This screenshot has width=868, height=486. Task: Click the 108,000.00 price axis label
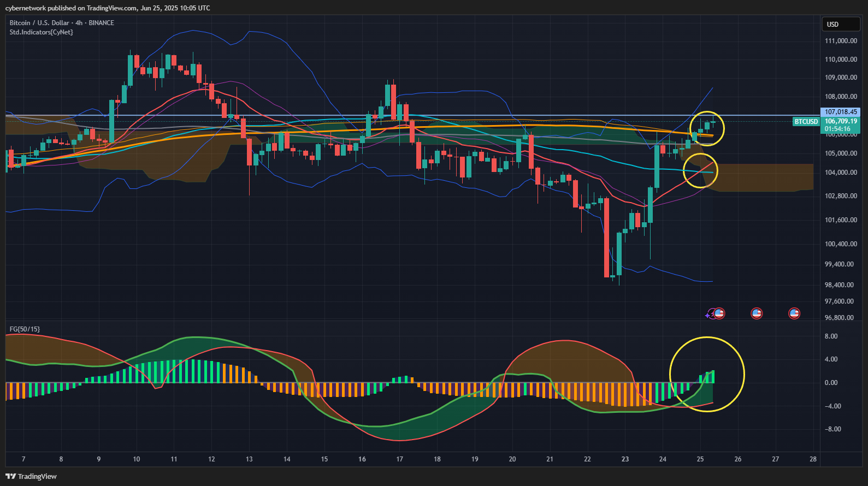pos(841,97)
